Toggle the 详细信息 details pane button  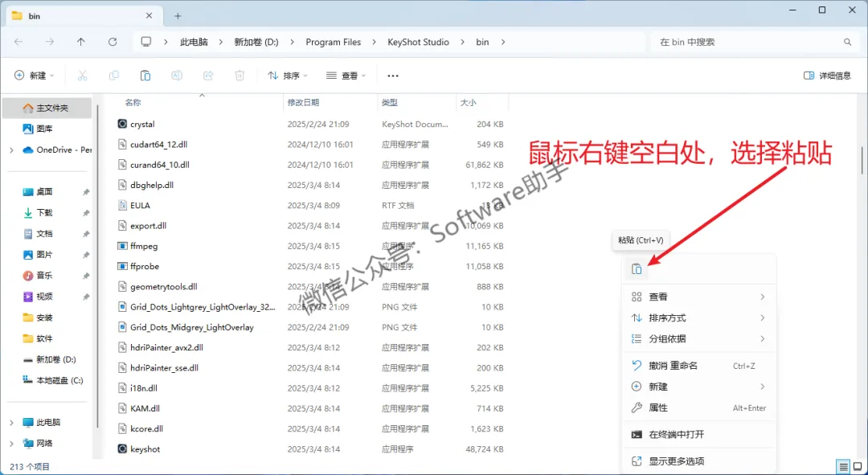(x=827, y=76)
